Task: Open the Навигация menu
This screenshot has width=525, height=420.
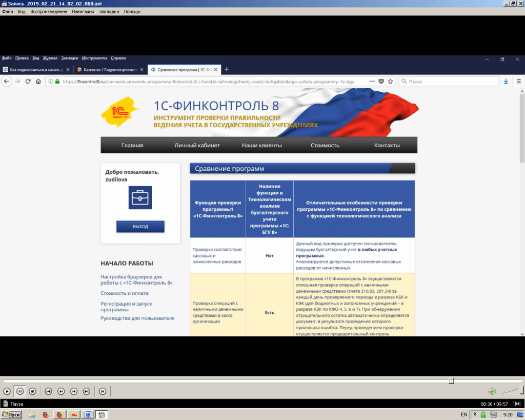Action: tap(83, 11)
